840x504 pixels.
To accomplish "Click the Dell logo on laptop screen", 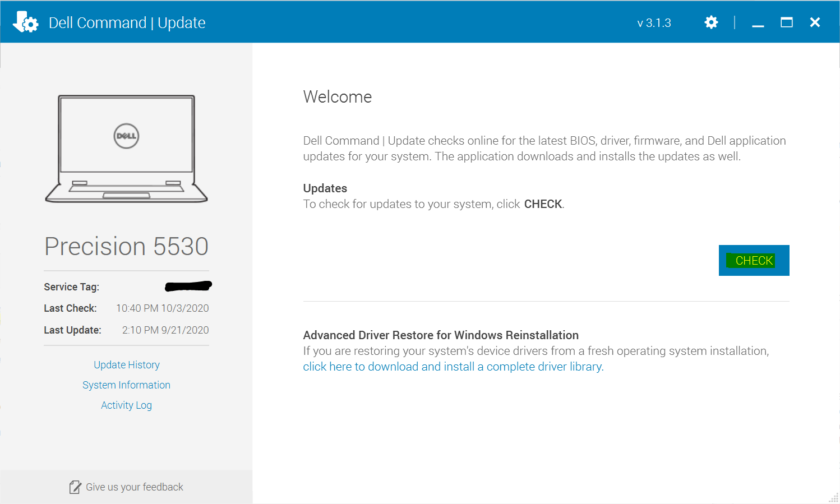I will [126, 136].
